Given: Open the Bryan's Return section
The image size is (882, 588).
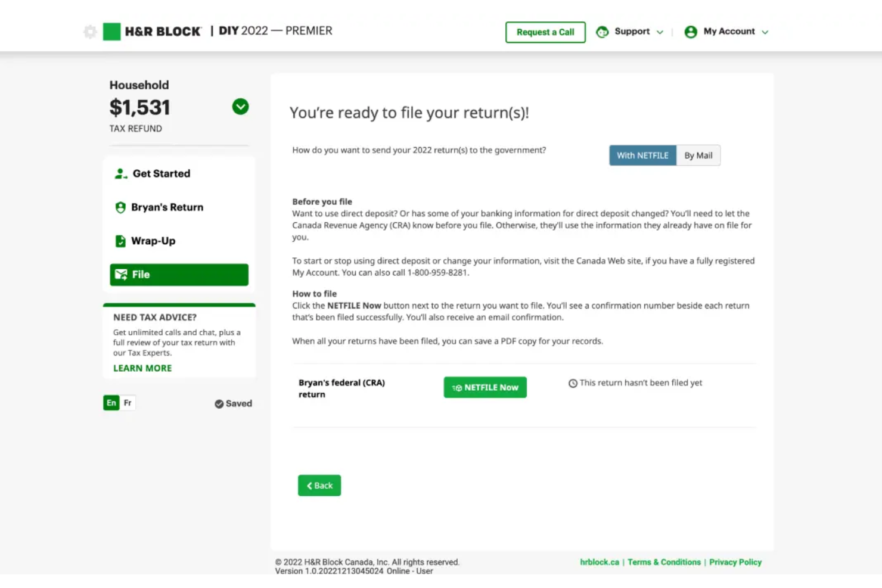Looking at the screenshot, I should [x=166, y=207].
